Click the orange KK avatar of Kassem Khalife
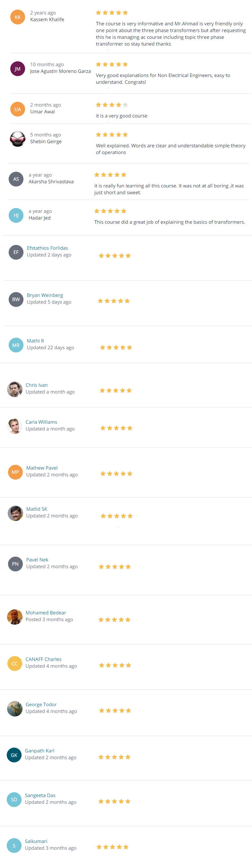The width and height of the screenshot is (252, 868). coord(18,17)
